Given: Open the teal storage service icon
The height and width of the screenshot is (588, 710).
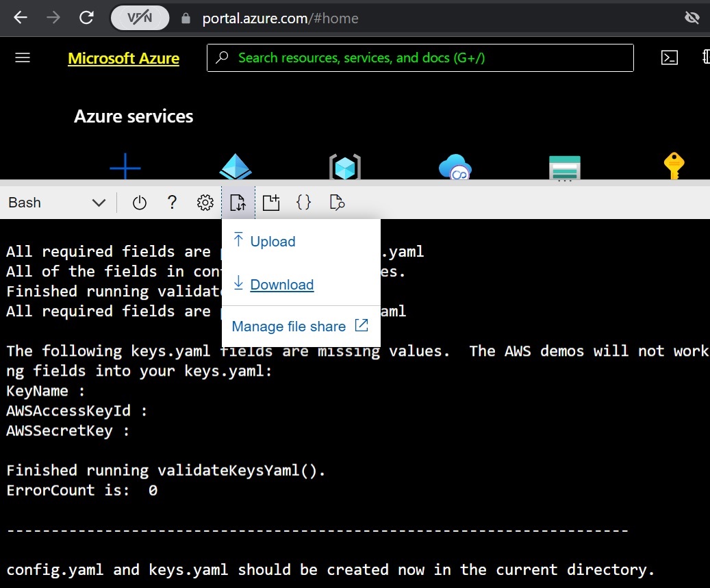Looking at the screenshot, I should point(565,168).
